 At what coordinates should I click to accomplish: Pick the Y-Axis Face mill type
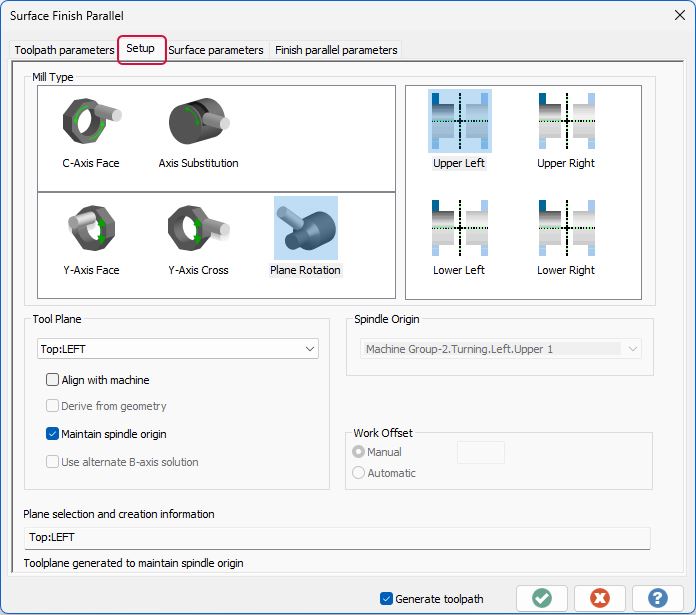point(91,240)
